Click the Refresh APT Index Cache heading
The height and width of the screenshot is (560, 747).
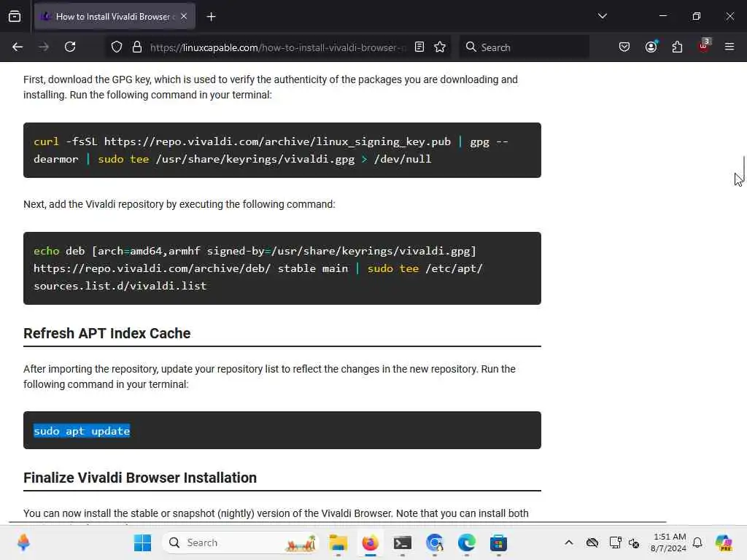(x=107, y=333)
